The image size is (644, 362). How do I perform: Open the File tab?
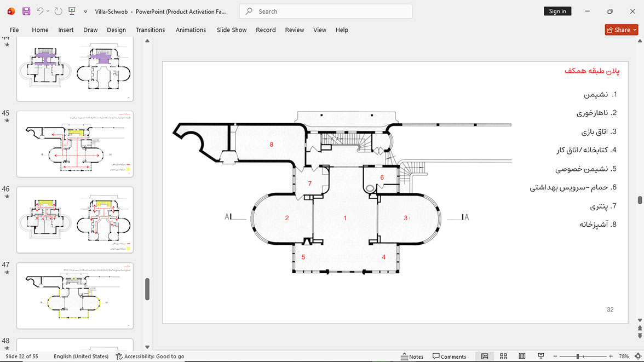[14, 30]
